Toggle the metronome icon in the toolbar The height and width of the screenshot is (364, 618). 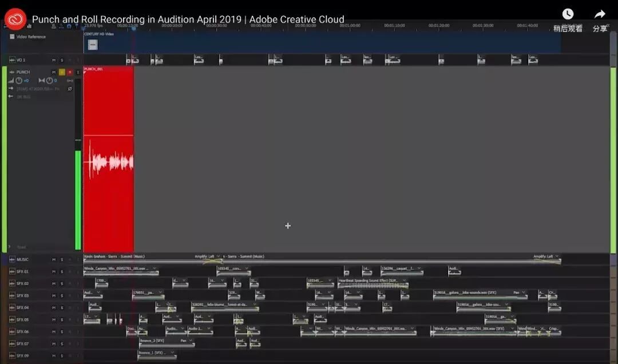(54, 26)
